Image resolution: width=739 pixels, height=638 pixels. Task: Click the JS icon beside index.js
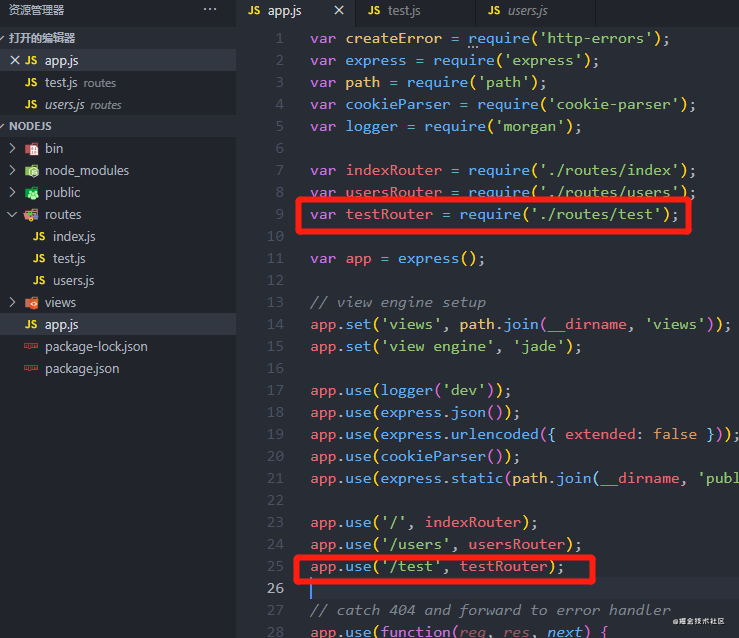click(x=39, y=236)
